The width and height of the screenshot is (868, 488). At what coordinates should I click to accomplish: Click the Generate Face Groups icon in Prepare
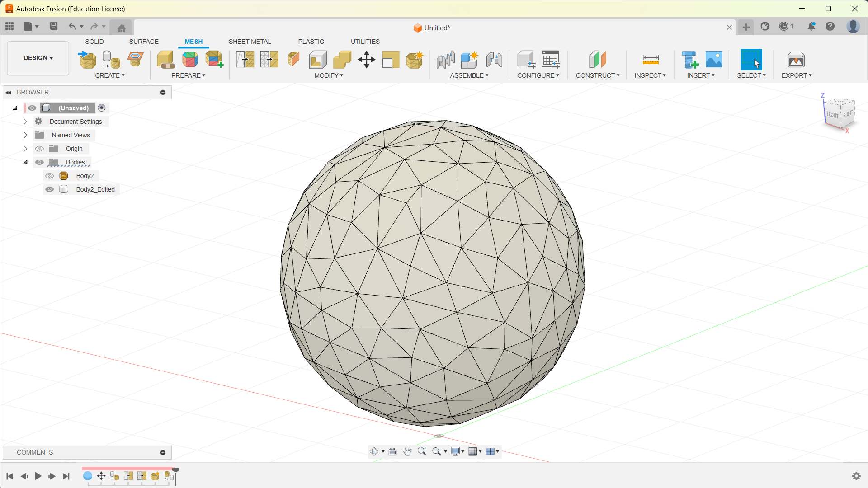pos(190,59)
